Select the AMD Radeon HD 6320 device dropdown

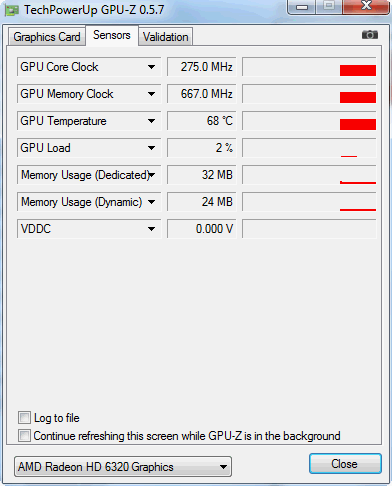tap(123, 467)
